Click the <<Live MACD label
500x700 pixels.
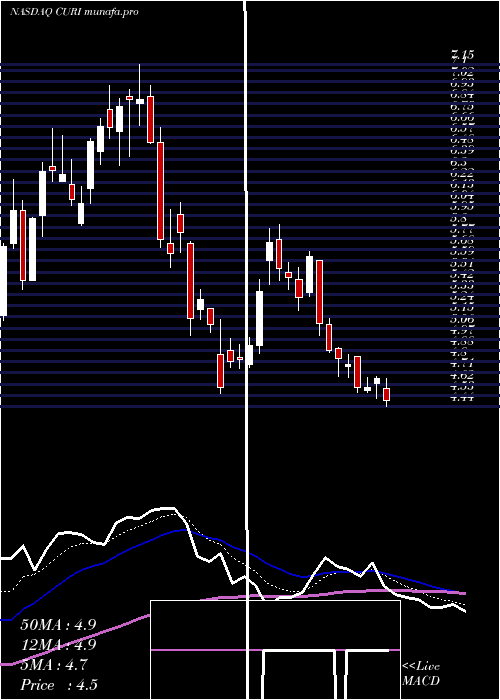click(421, 674)
